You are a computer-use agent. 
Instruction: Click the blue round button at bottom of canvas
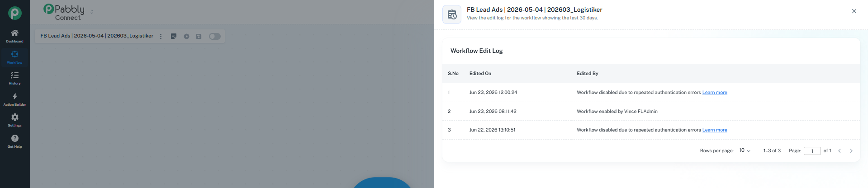point(382,183)
